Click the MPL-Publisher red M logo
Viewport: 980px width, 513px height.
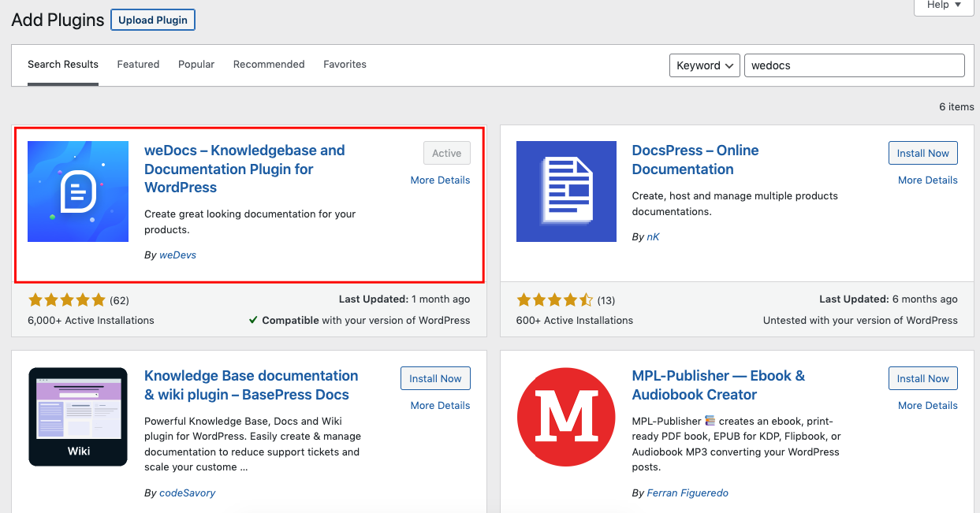[566, 417]
